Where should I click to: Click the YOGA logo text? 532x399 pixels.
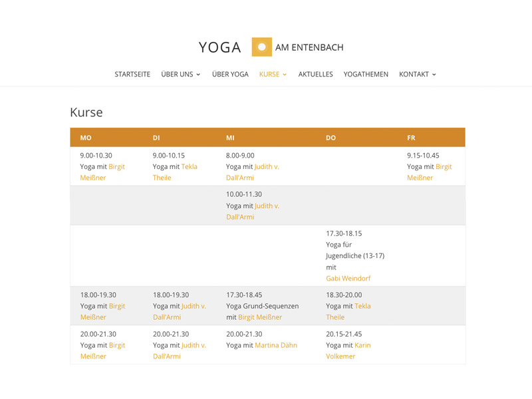[220, 47]
